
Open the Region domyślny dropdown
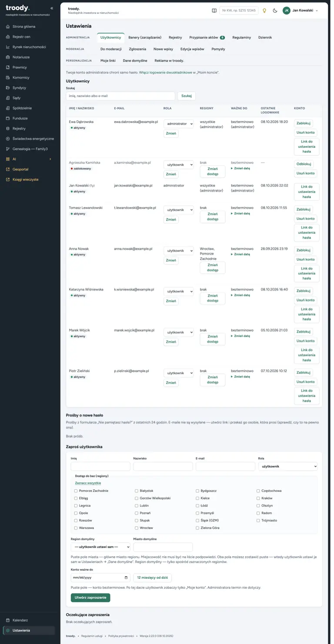pyautogui.click(x=100, y=547)
